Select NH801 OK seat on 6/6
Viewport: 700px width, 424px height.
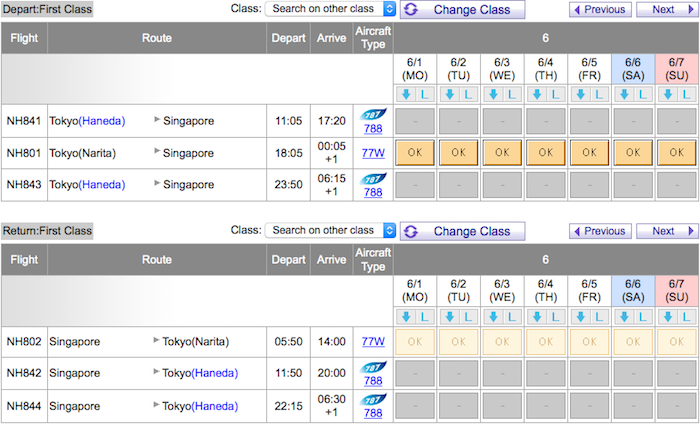click(x=633, y=153)
